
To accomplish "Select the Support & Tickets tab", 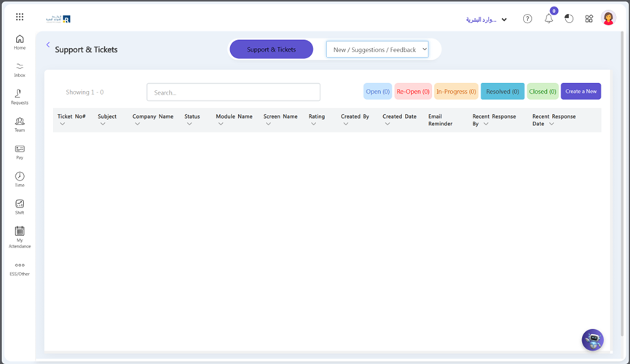I will pyautogui.click(x=271, y=50).
